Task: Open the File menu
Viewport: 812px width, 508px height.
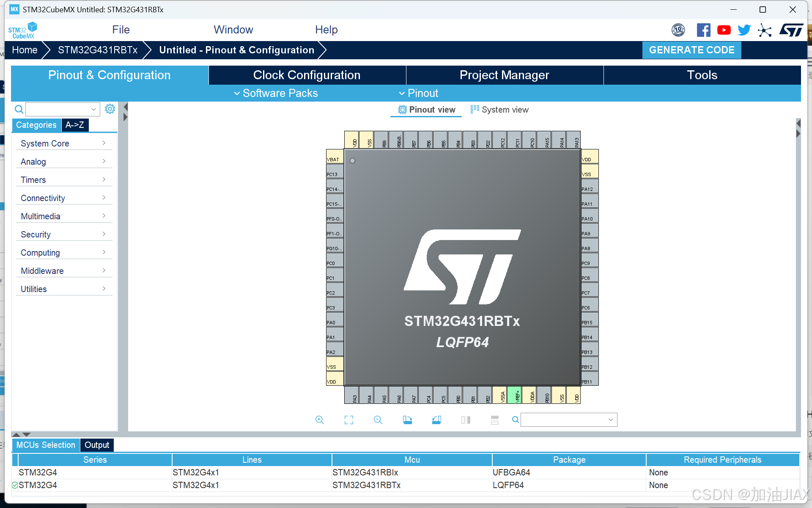Action: [x=121, y=30]
